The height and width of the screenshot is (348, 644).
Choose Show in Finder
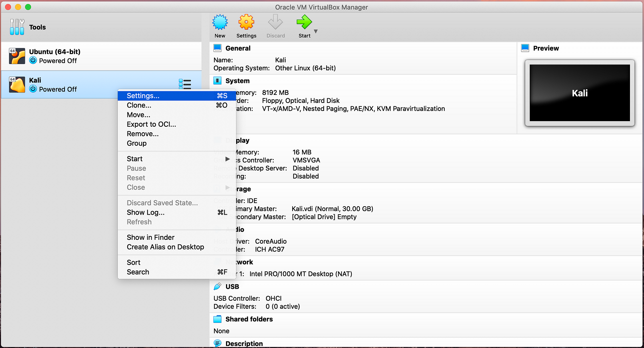177,237
